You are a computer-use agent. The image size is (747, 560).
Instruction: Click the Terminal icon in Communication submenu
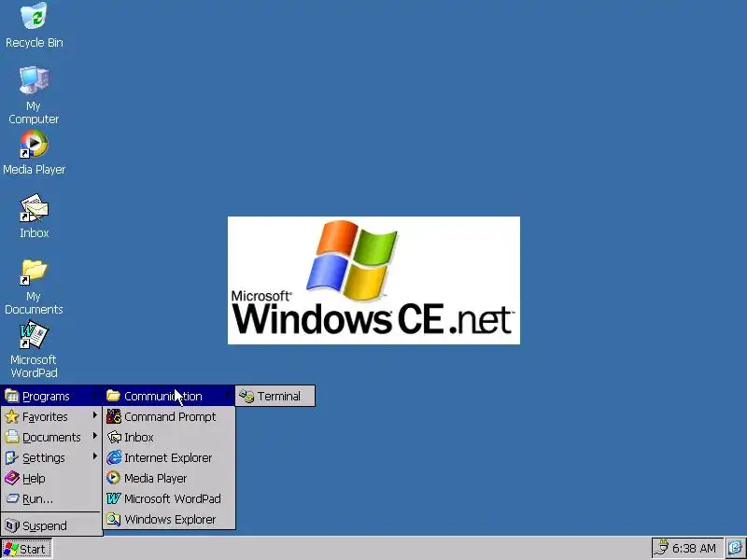(x=247, y=396)
